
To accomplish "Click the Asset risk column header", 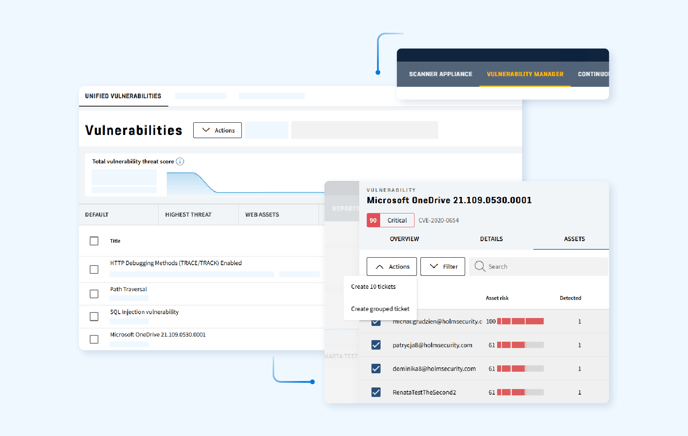I will click(497, 298).
